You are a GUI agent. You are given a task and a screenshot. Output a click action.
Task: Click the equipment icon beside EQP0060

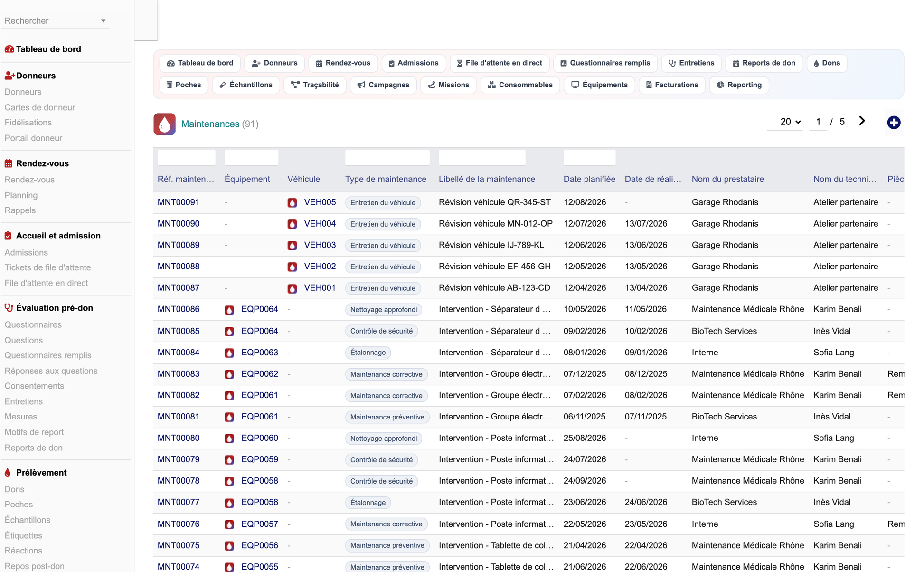click(x=229, y=439)
